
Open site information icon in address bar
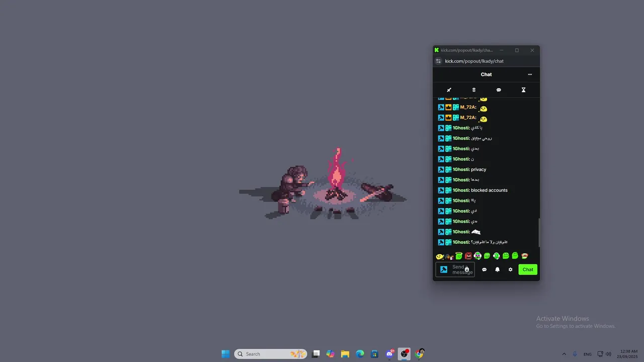(x=438, y=61)
